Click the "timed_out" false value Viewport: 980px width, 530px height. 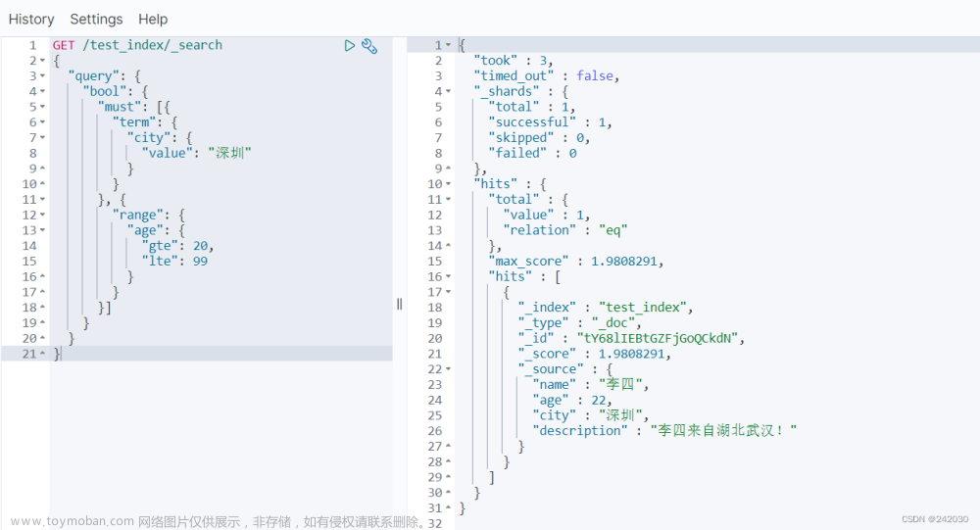(x=595, y=75)
